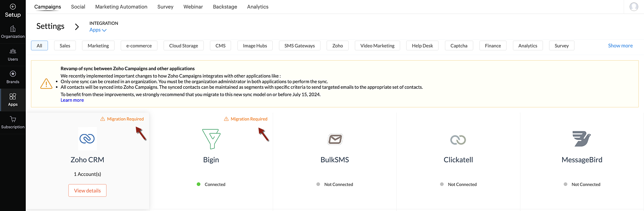
Task: Go back using Setup arrow icon
Action: [x=13, y=7]
